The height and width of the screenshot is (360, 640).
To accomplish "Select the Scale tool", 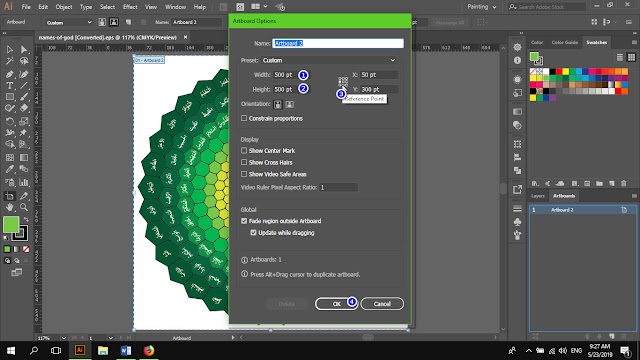I will pos(24,121).
